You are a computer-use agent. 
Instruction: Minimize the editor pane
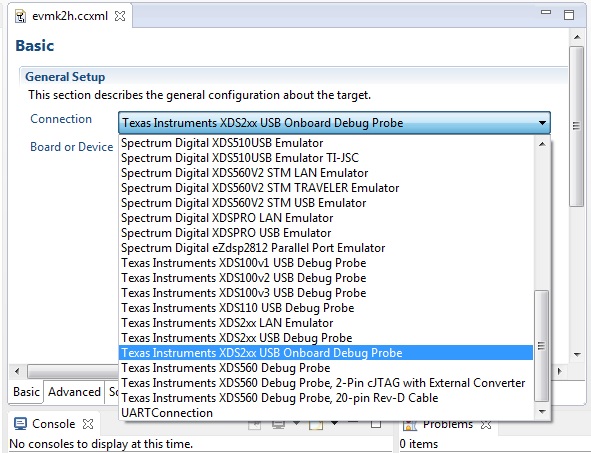click(546, 12)
